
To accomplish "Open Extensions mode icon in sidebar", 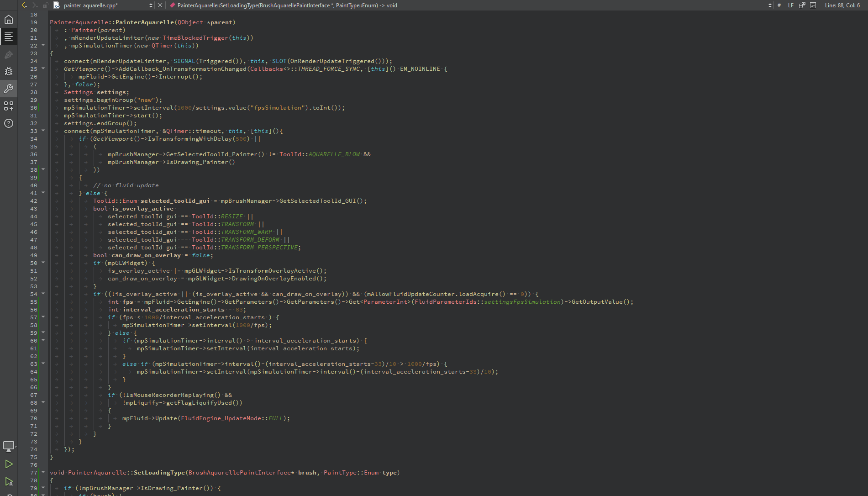I will point(9,106).
